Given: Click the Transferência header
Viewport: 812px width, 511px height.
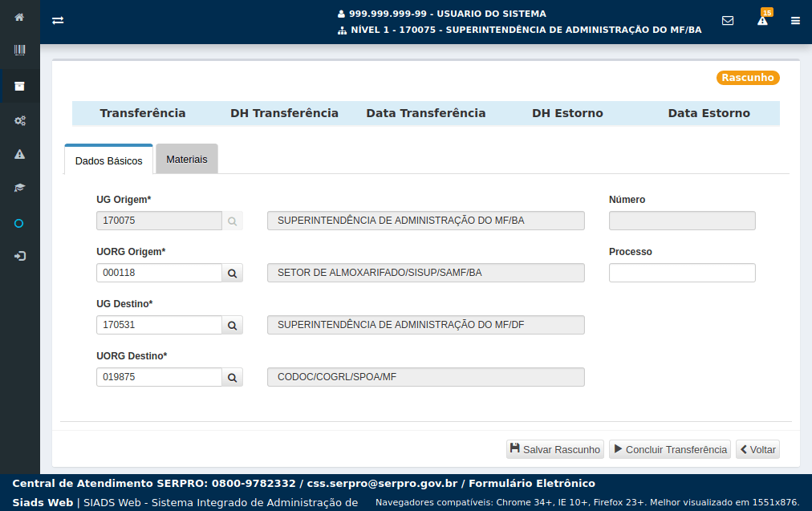Looking at the screenshot, I should point(142,113).
